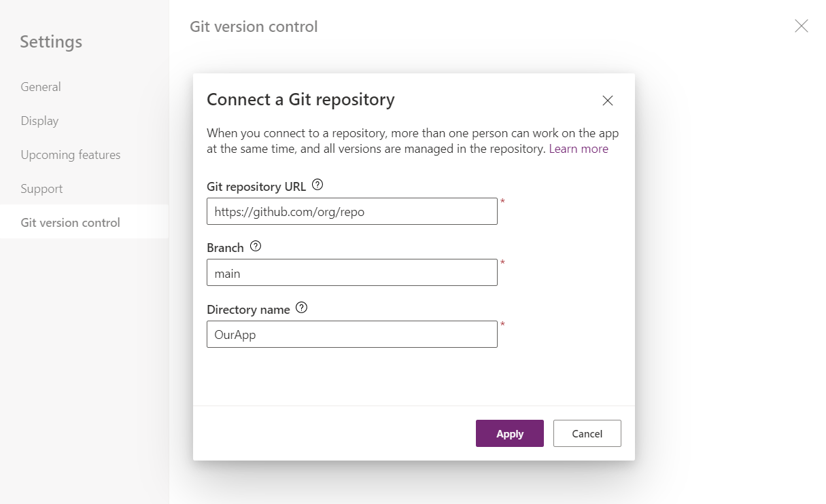This screenshot has width=826, height=504.
Task: Close the Connect a Git repository dialog
Action: point(607,100)
